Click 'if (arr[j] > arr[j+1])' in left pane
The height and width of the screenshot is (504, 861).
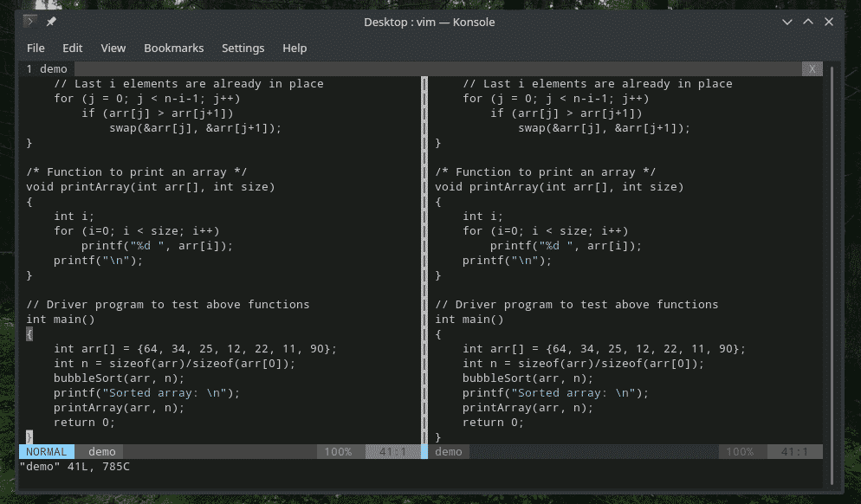157,113
